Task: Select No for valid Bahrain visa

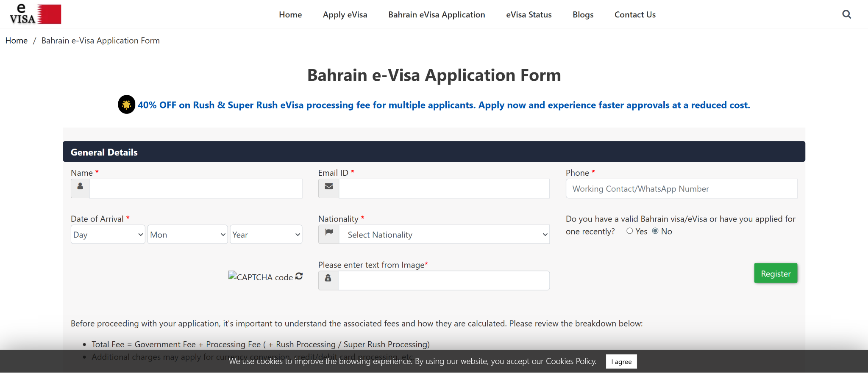Action: (x=655, y=231)
